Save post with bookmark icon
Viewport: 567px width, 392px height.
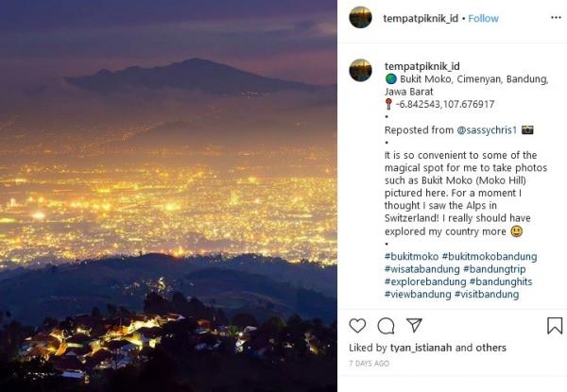(555, 326)
